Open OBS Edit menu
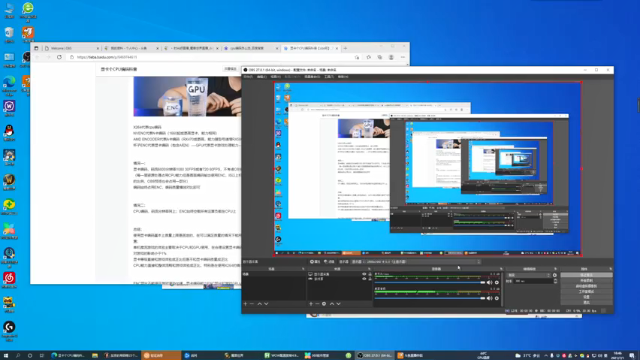 click(262, 77)
